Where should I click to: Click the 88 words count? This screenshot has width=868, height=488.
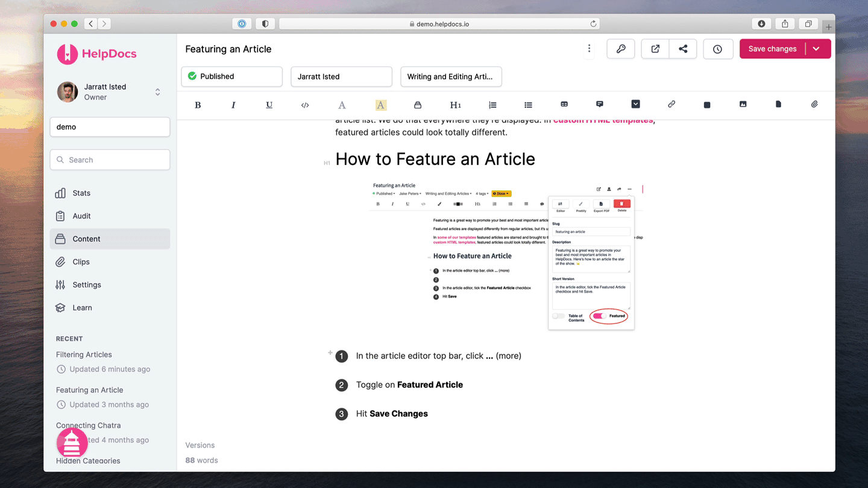click(201, 460)
